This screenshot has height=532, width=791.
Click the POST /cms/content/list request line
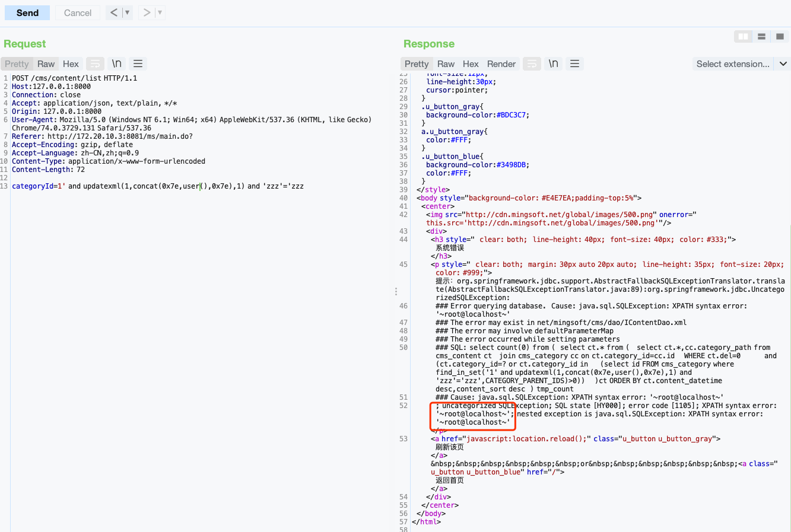[74, 78]
